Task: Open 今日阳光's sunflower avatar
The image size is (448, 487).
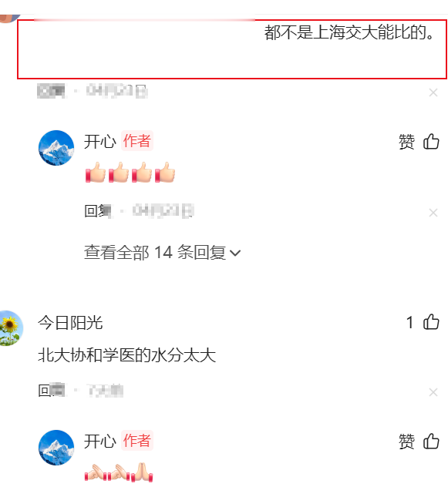Action: (x=10, y=328)
